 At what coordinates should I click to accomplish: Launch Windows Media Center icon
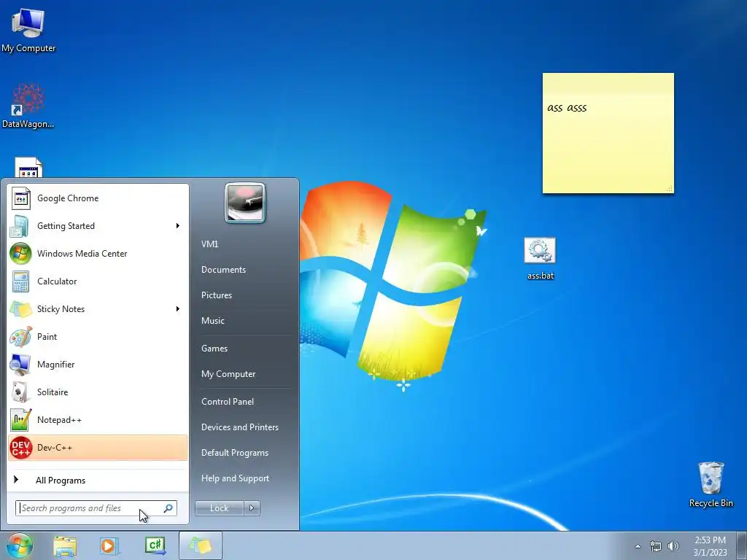point(20,254)
